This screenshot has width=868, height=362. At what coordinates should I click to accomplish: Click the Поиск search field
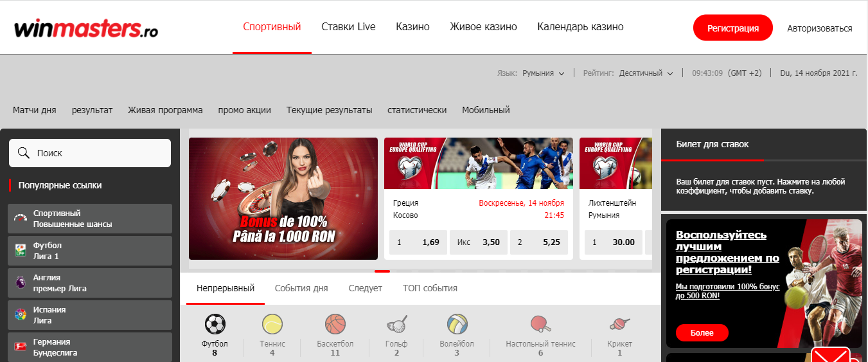90,153
